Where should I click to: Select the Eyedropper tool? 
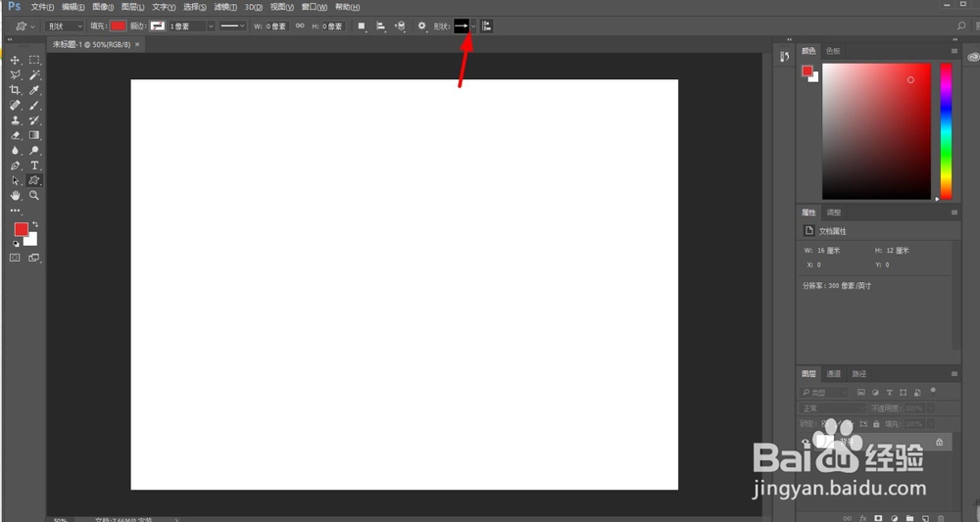tap(34, 90)
